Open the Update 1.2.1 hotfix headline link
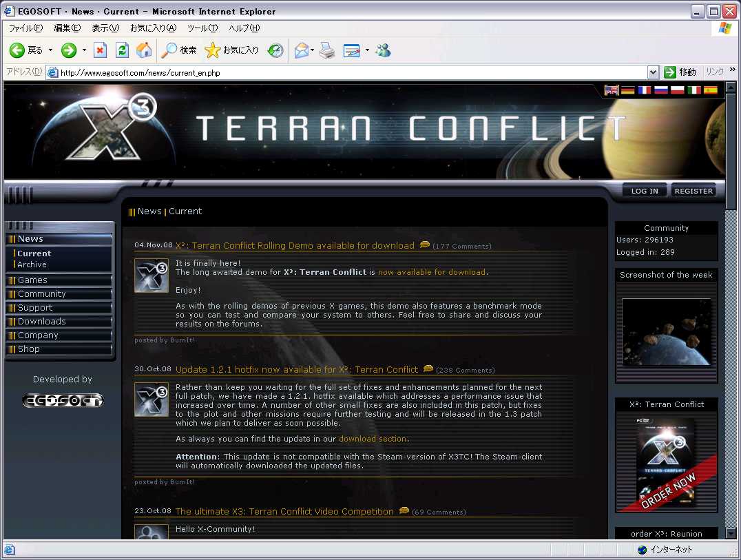The image size is (741, 560). [x=297, y=370]
